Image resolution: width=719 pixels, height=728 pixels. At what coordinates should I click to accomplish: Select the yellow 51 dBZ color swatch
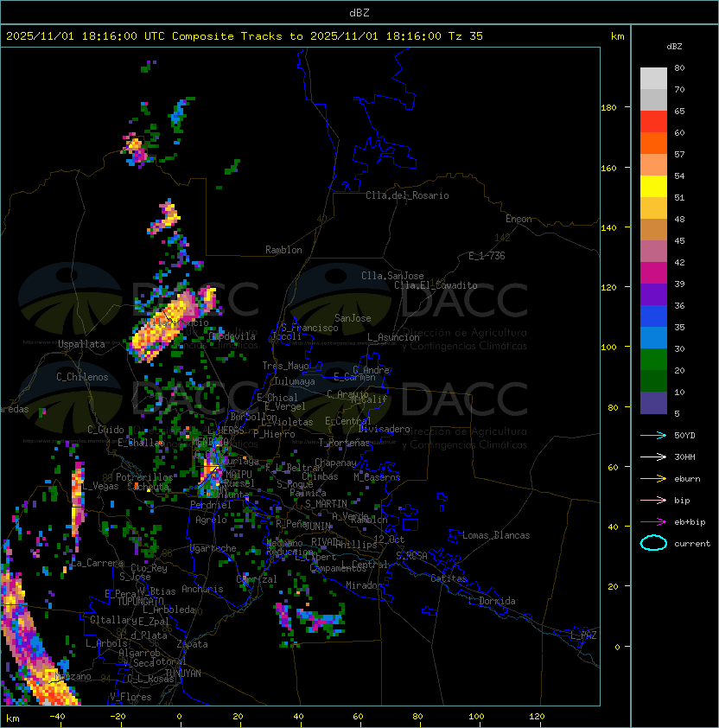[x=653, y=186]
